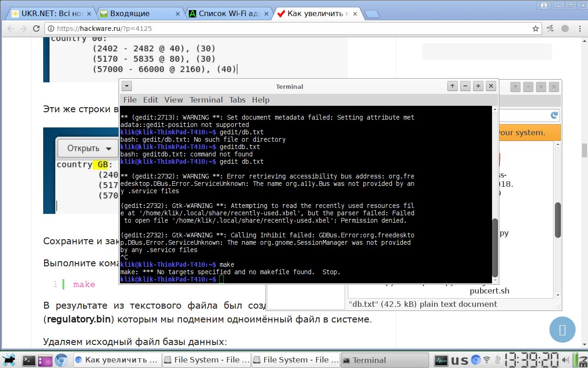Switch keyboard layout via US indicator
The width and height of the screenshot is (588, 368).
pos(459,360)
